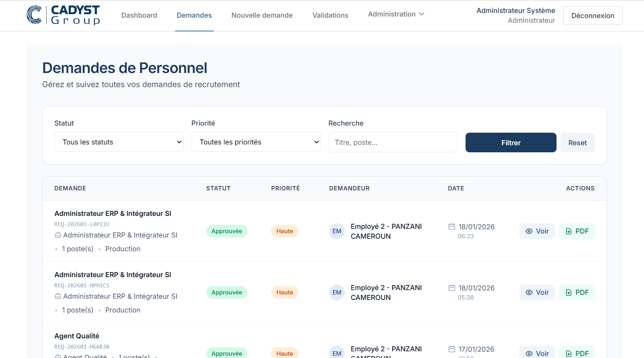Screen dimensions: 644x358
Task: Click the STATUT column header
Action: (x=218, y=188)
